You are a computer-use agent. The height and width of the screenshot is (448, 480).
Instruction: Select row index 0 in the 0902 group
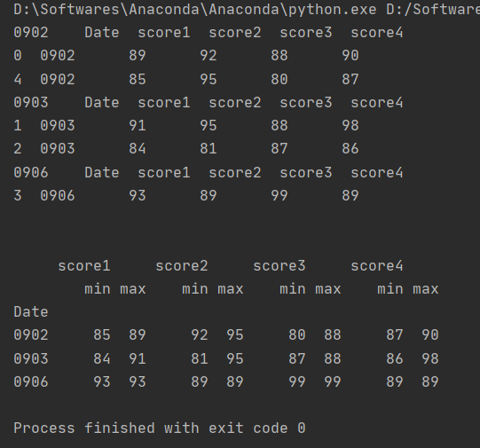pos(18,56)
